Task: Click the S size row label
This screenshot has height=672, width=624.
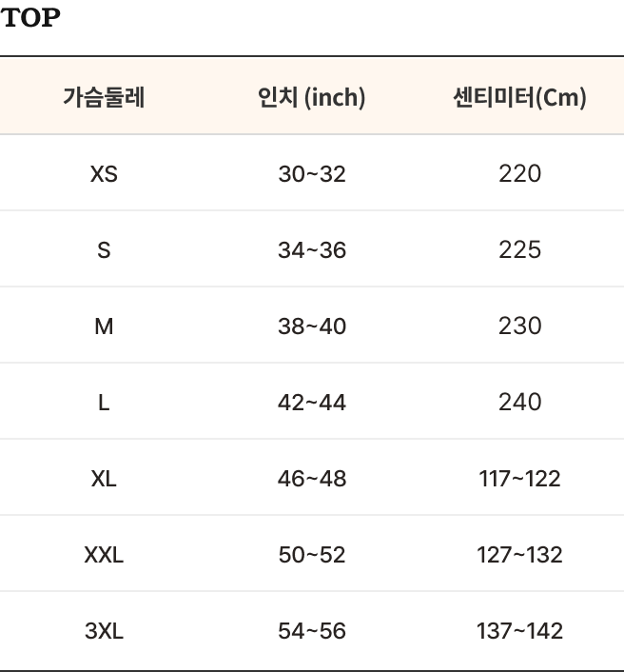Action: coord(104,249)
